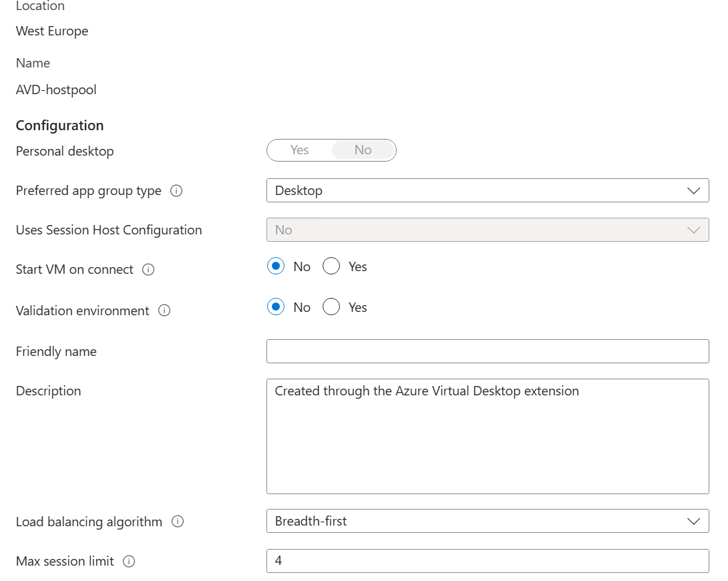Click info icon next to Start VM on connect

(148, 270)
